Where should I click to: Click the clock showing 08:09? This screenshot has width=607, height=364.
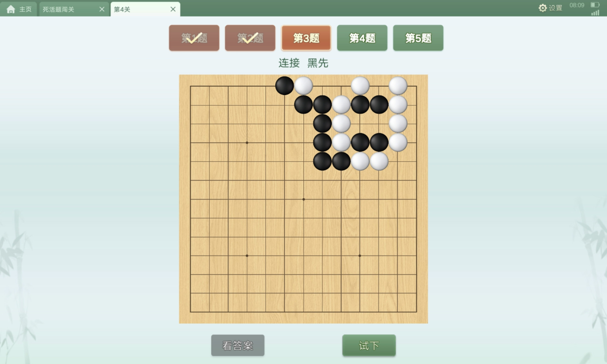click(577, 5)
